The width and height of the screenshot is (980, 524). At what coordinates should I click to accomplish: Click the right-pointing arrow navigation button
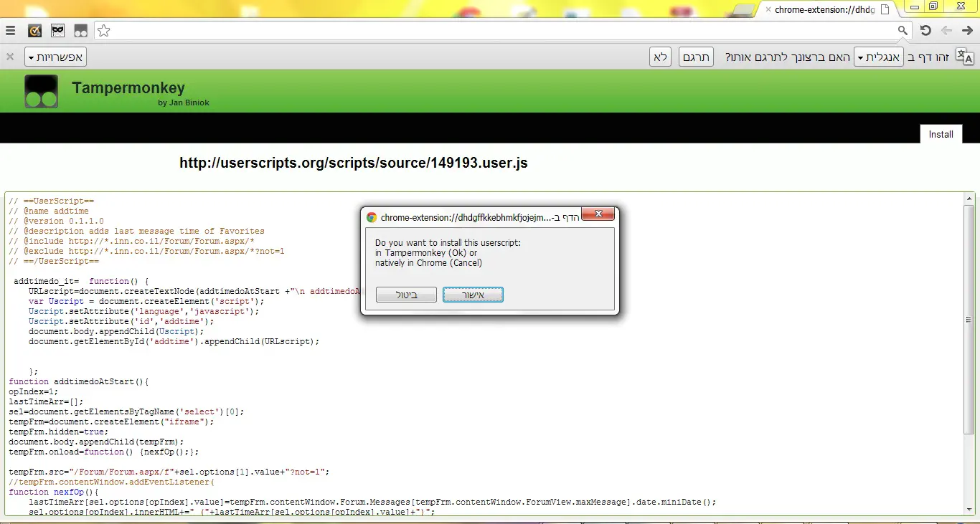(x=966, y=31)
